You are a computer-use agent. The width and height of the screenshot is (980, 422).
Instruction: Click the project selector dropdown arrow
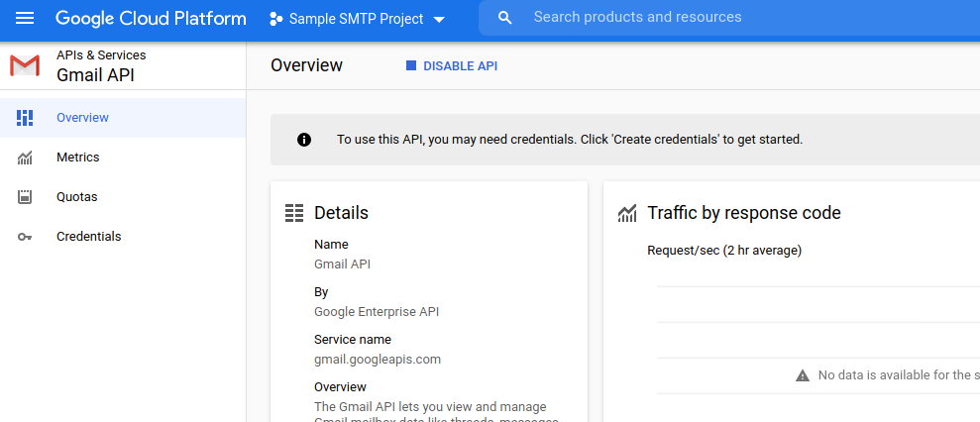(439, 20)
